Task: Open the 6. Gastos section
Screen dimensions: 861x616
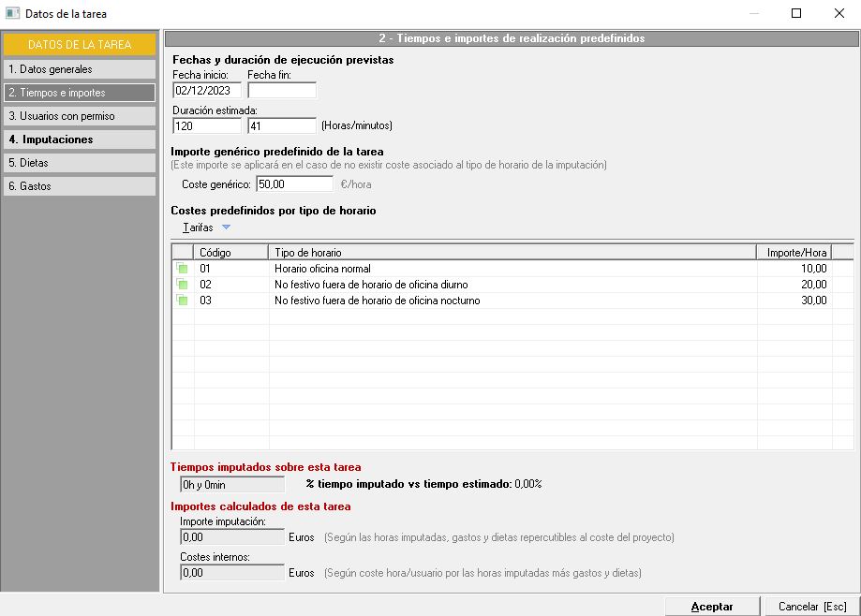Action: click(x=80, y=186)
